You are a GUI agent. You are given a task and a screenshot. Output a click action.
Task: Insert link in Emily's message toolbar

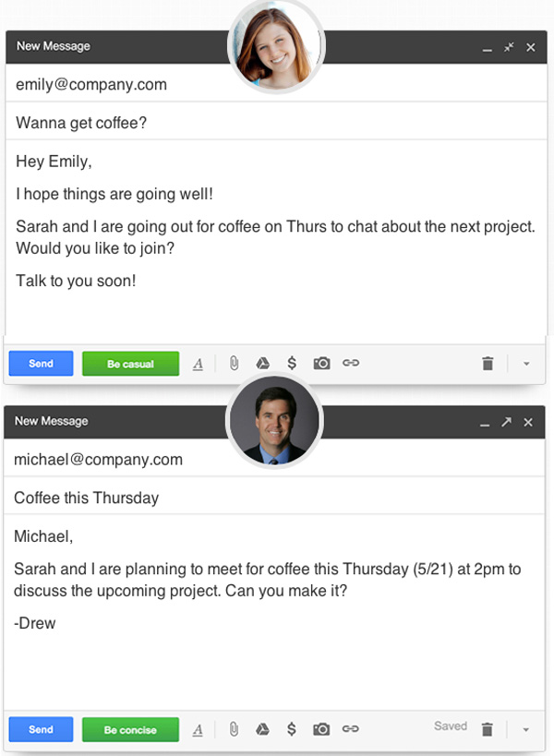point(351,363)
